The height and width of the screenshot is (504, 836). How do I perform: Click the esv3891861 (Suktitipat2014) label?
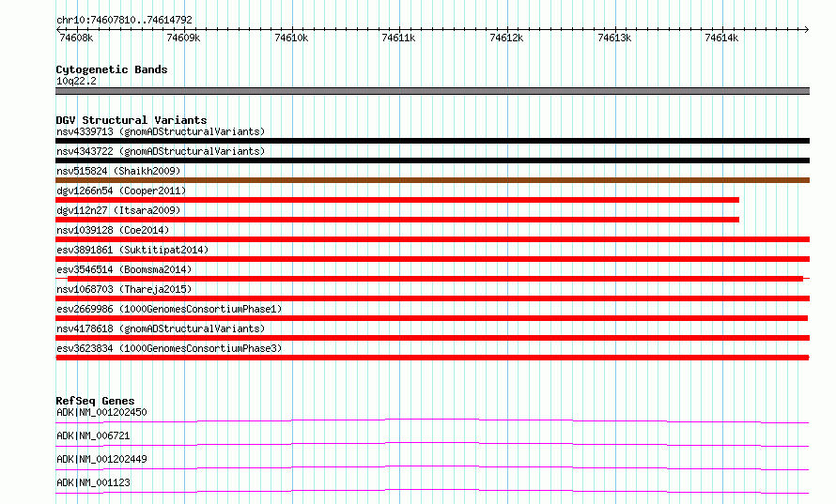point(132,250)
